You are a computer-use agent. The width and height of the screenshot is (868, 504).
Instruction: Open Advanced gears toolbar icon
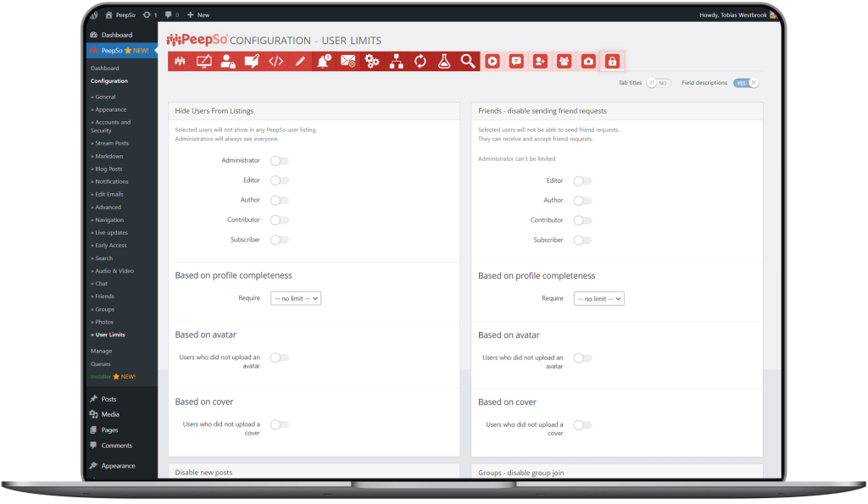tap(372, 61)
